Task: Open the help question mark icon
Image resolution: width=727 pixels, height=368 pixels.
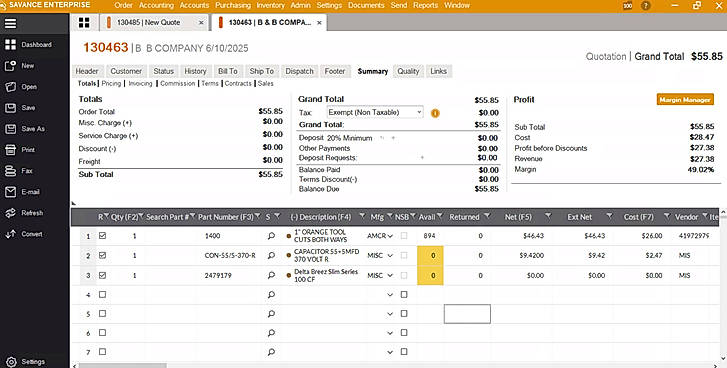Action: tap(645, 6)
